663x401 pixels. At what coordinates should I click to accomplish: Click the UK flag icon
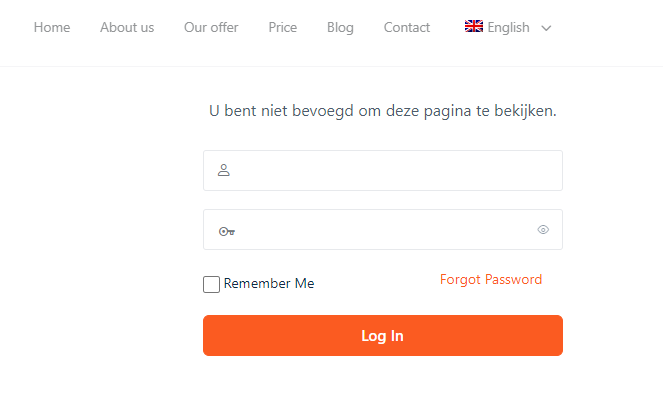pyautogui.click(x=474, y=27)
